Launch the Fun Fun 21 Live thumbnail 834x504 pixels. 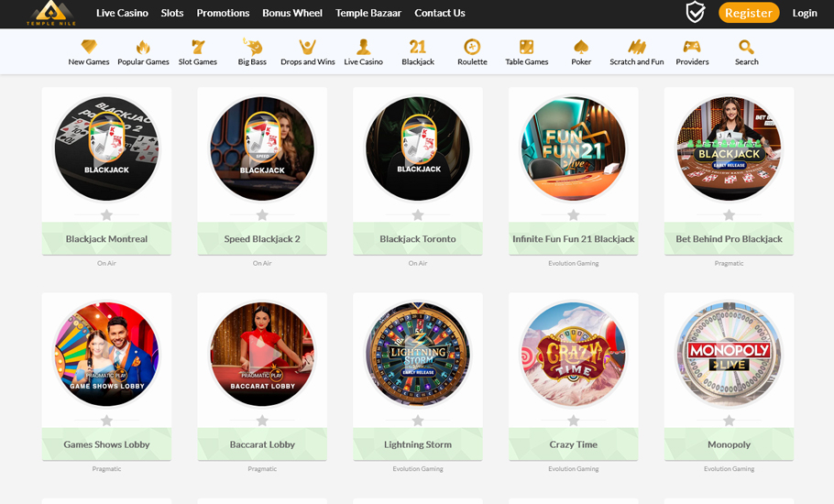tap(574, 148)
